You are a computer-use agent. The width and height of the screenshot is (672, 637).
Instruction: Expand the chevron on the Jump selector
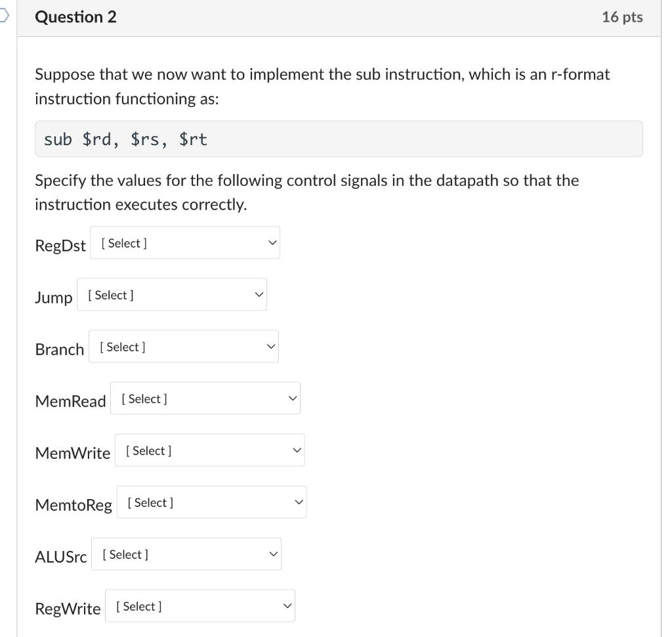259,294
